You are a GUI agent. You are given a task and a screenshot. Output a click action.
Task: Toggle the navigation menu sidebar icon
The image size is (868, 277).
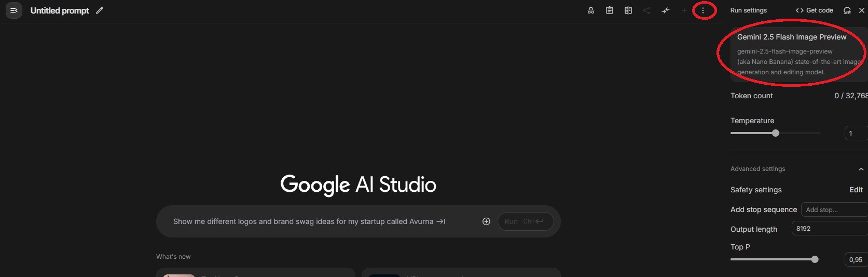[14, 10]
